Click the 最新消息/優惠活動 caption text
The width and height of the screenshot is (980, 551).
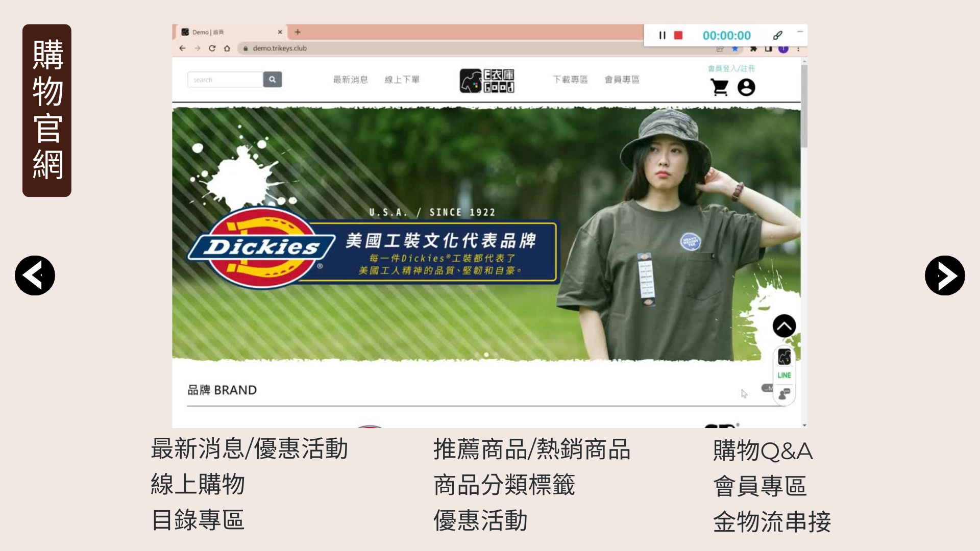(250, 449)
